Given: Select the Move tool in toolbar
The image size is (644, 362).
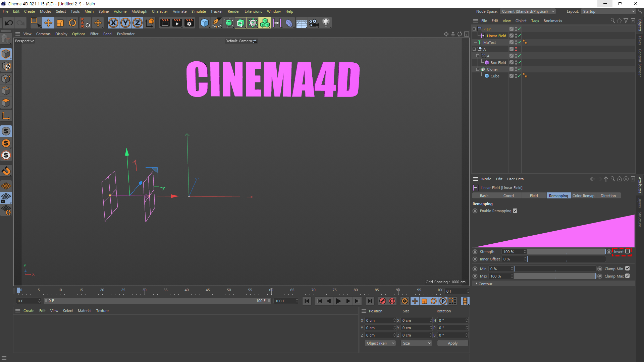Looking at the screenshot, I should point(48,23).
